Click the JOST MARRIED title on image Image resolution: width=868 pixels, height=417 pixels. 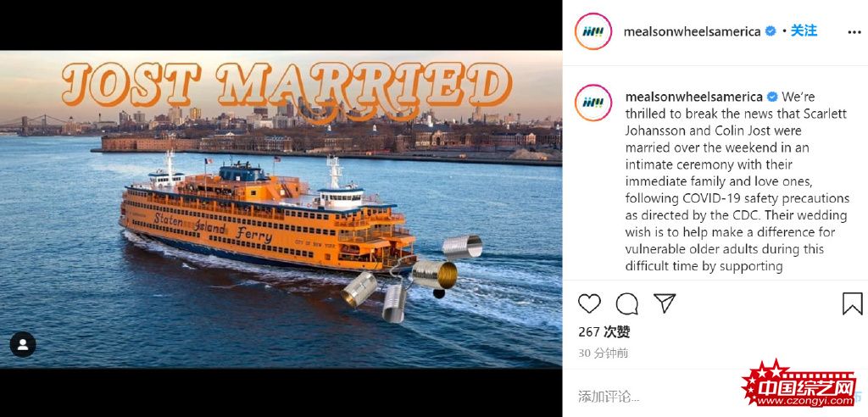[x=287, y=84]
